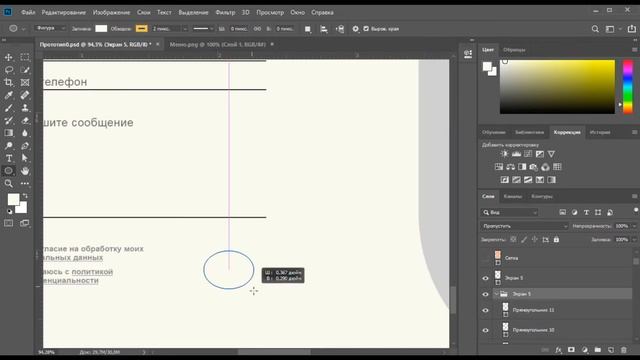Toggle lock transparent pixels icon
Screen dimensions: 640x360
pos(513,240)
